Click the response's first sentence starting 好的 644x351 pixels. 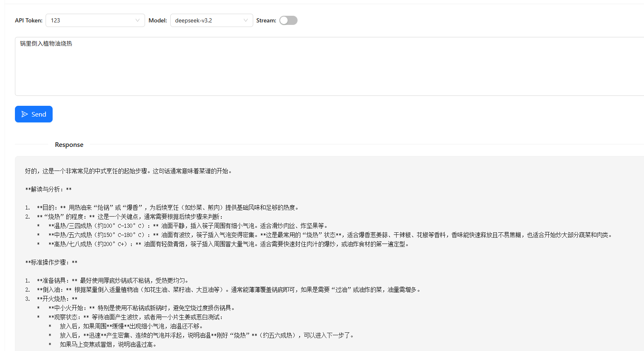[128, 171]
